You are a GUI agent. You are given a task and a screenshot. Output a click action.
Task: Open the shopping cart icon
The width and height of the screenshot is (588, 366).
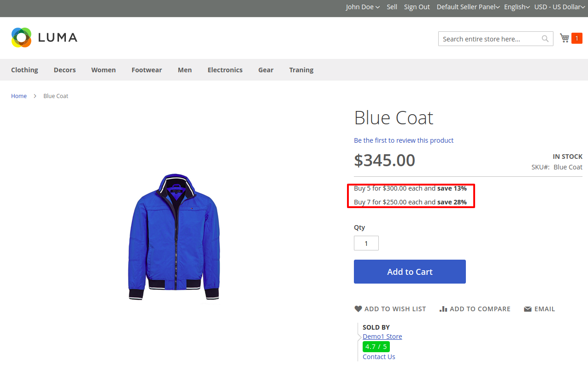pos(564,38)
